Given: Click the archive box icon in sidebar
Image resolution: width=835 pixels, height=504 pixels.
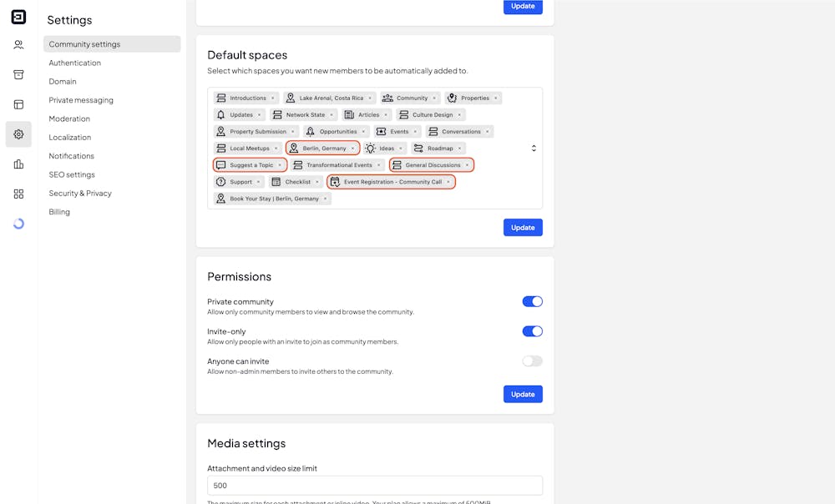Looking at the screenshot, I should coord(18,75).
